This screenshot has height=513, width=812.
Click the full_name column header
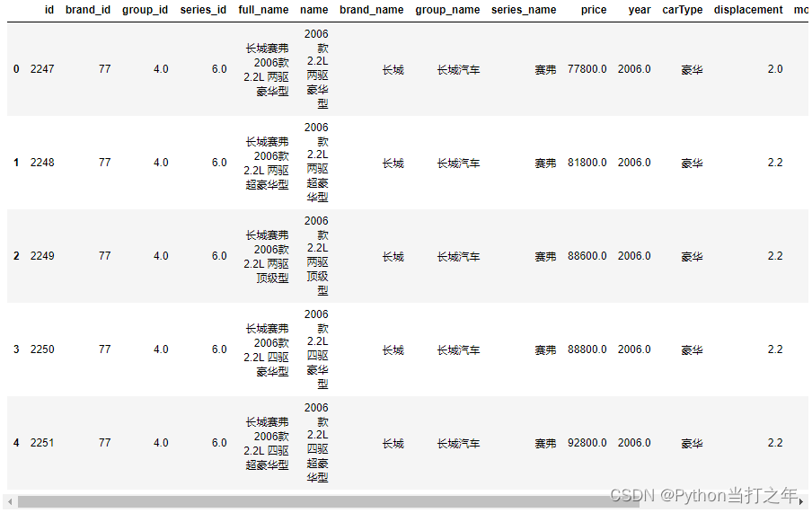pyautogui.click(x=263, y=10)
